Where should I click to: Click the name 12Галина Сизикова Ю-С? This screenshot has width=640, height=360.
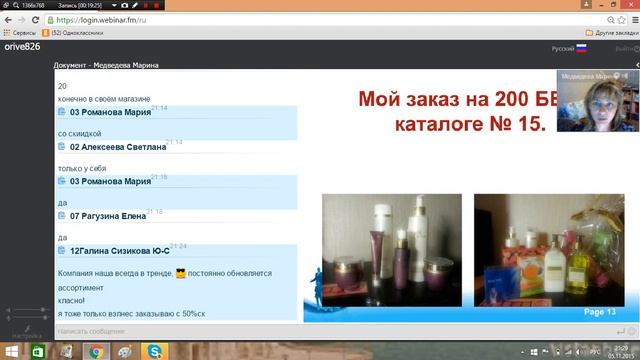[120, 251]
